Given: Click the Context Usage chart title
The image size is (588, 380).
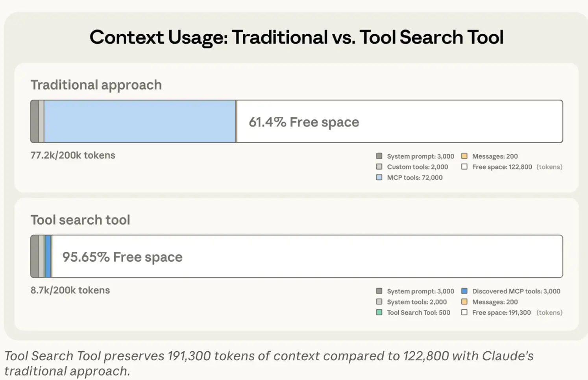Looking at the screenshot, I should pyautogui.click(x=296, y=37).
